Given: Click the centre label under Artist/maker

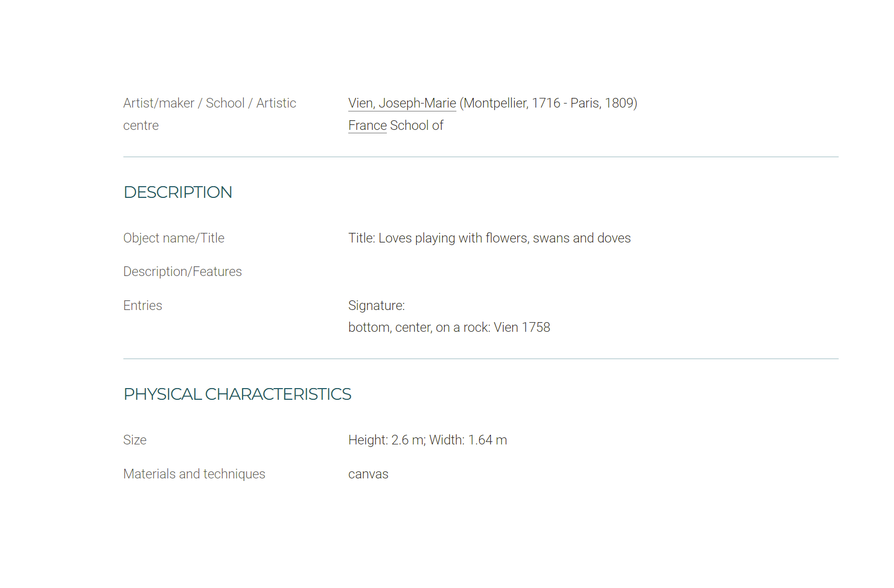Looking at the screenshot, I should 141,125.
